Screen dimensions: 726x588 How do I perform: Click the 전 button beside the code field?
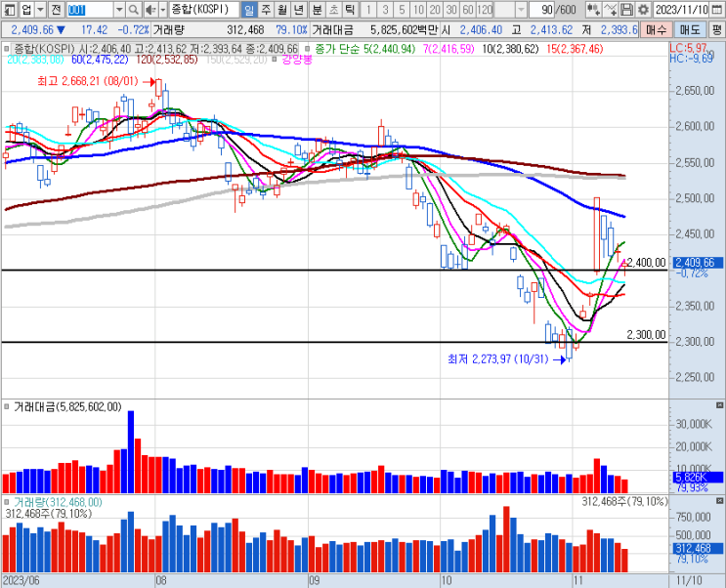tap(56, 9)
